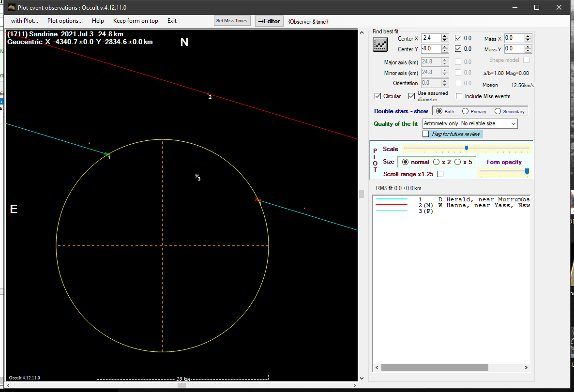This screenshot has height=392, width=574.
Task: Click the Set Miss Times button
Action: tap(232, 21)
